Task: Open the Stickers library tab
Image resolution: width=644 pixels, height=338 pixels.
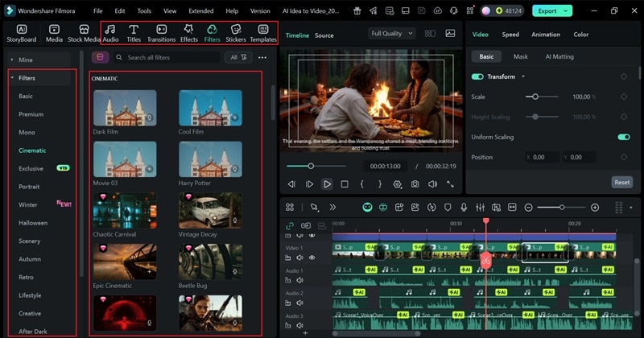Action: point(236,33)
